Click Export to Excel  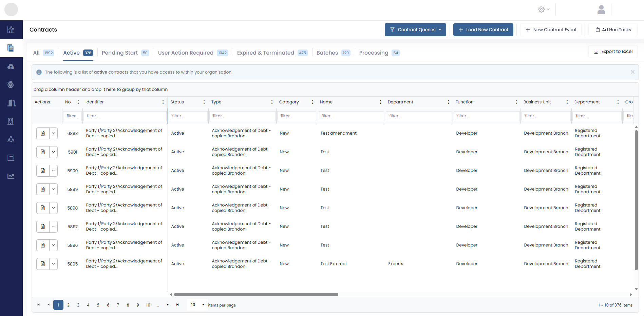pyautogui.click(x=613, y=52)
